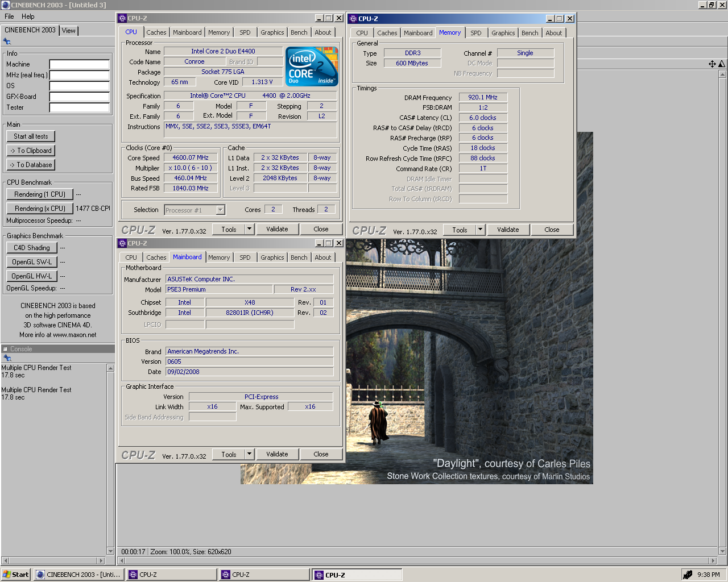Image resolution: width=728 pixels, height=582 pixels.
Task: Click Start all tests button
Action: [31, 136]
